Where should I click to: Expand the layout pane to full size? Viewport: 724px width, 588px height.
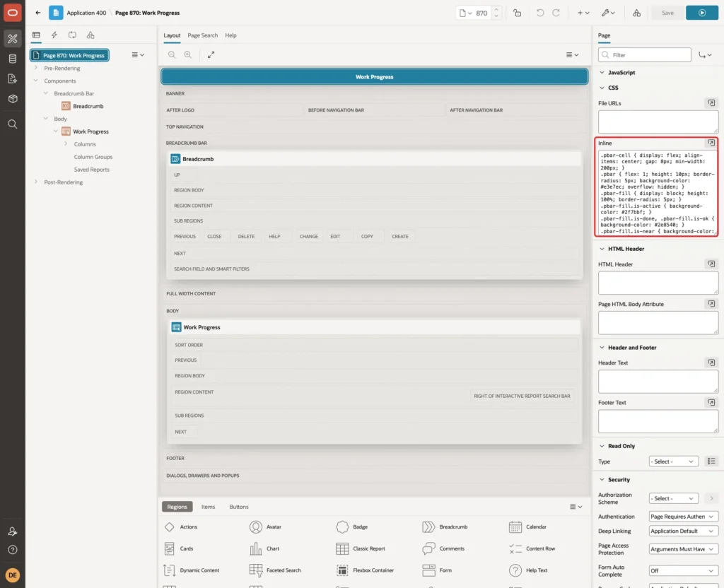pyautogui.click(x=211, y=54)
